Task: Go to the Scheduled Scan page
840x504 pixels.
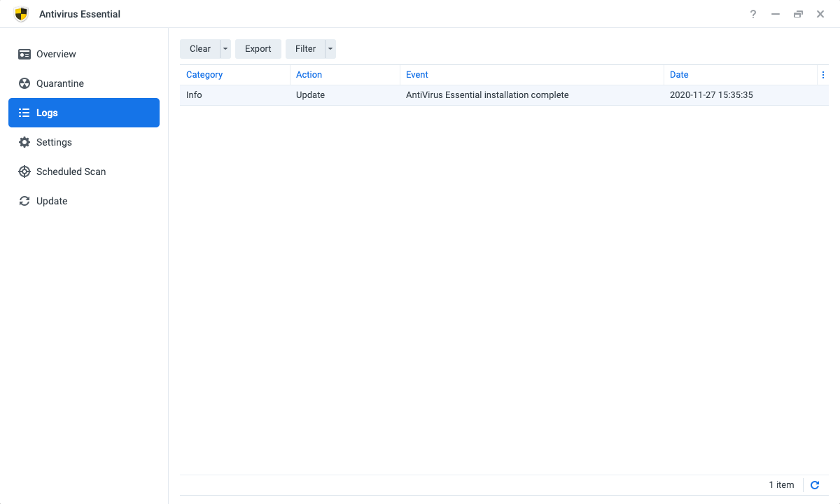Action: 71,171
